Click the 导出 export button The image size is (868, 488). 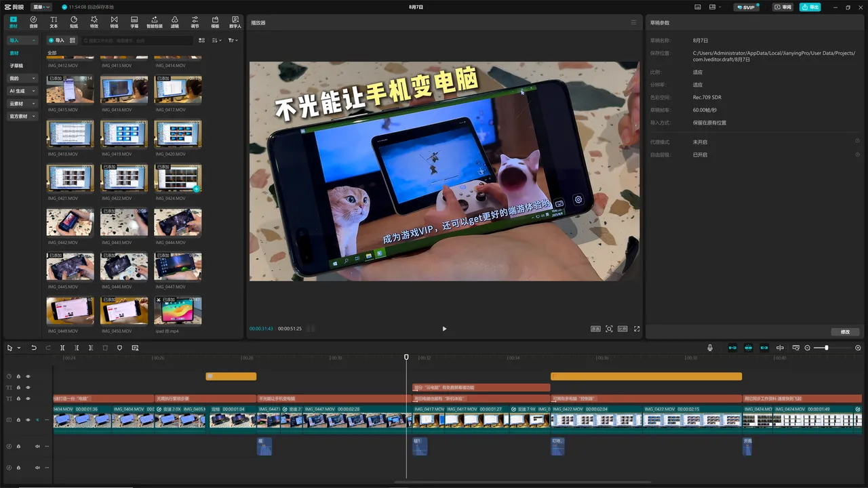[810, 7]
